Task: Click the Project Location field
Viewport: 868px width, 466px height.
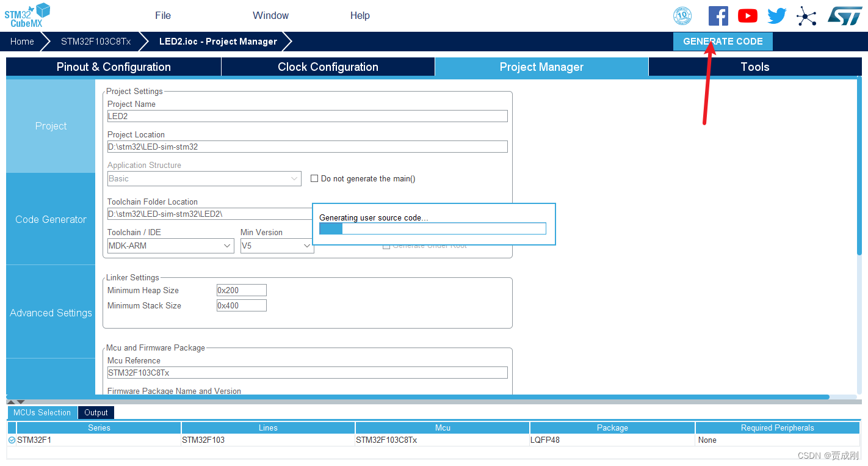Action: click(x=308, y=147)
